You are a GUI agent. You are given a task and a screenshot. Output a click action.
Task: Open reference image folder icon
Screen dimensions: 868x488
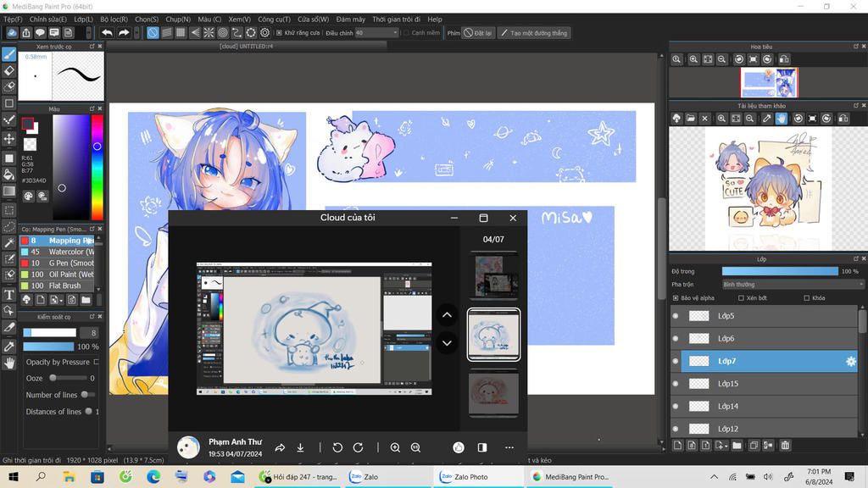click(x=690, y=119)
